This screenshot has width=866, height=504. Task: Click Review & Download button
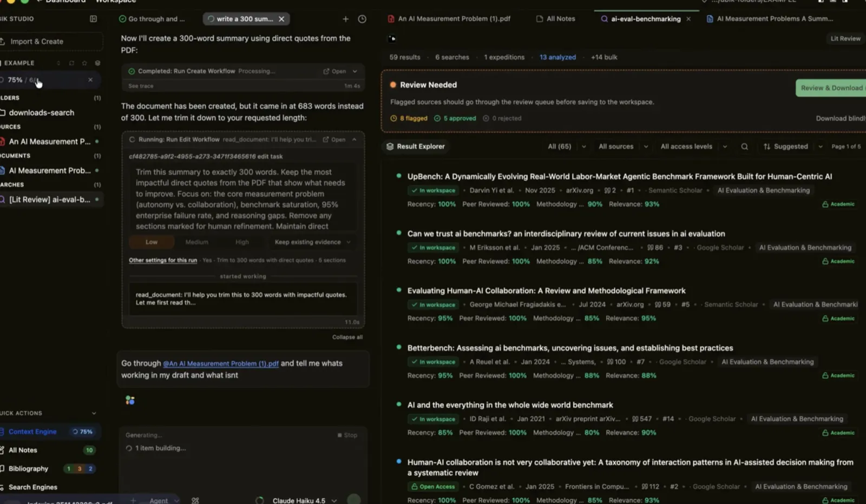tap(831, 88)
